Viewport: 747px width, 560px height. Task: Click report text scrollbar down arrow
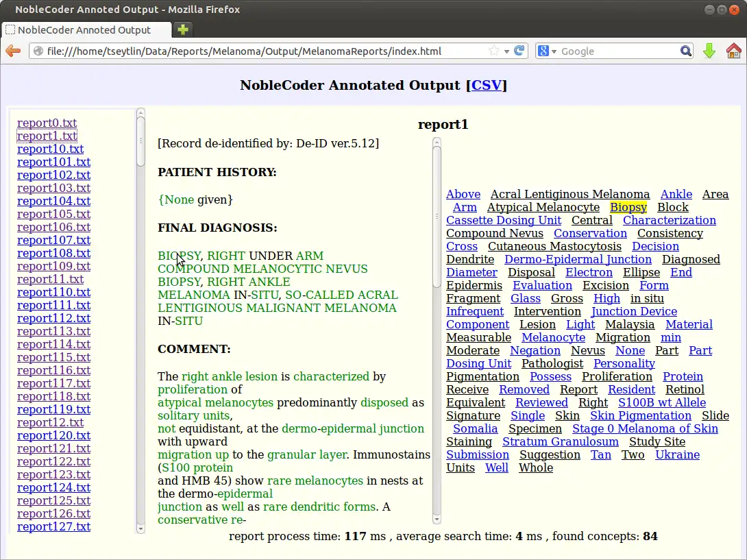[437, 519]
